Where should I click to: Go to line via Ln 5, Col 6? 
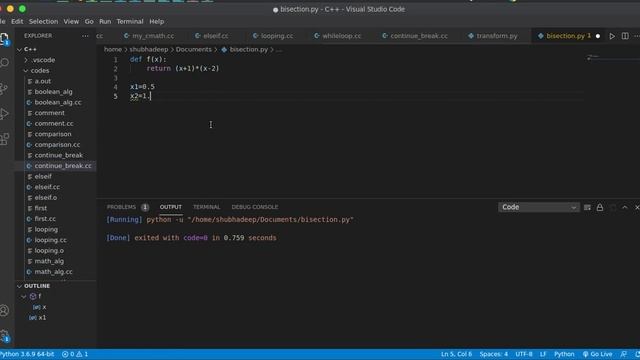456,354
